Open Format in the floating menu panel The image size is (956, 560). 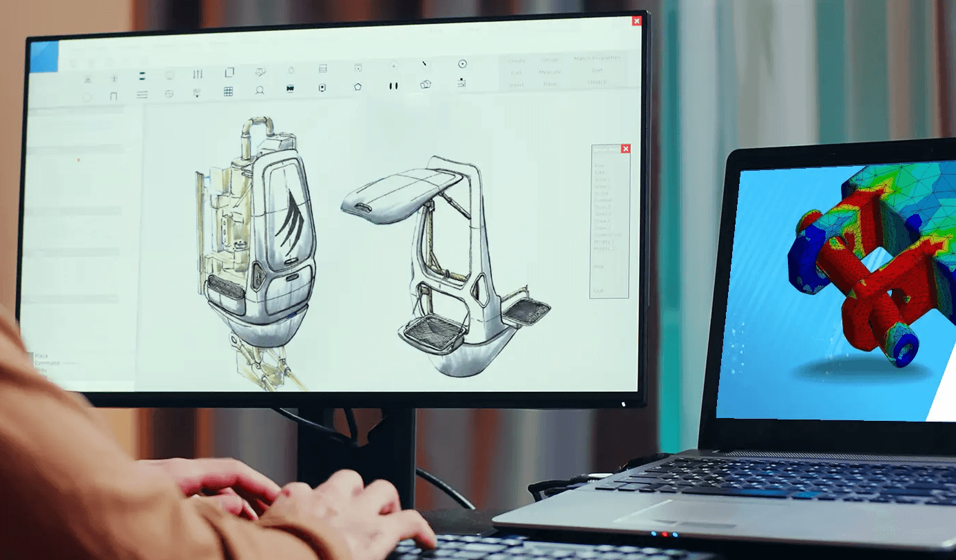click(x=603, y=200)
